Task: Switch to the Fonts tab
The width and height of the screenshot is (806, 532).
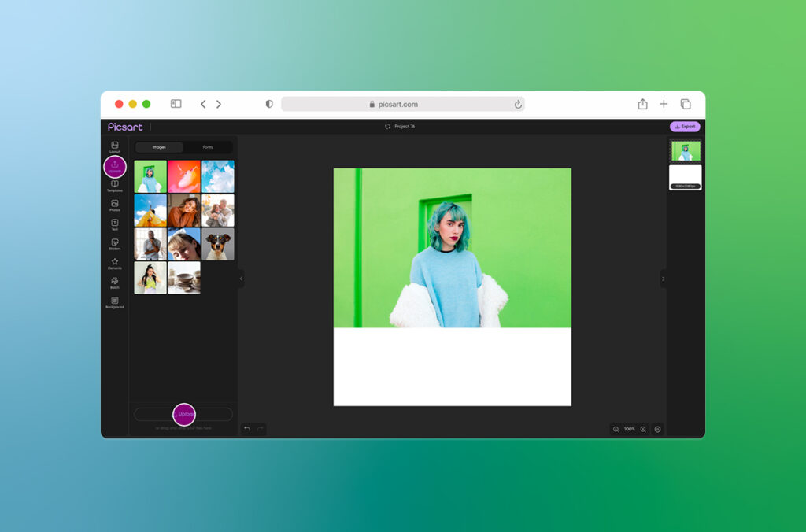Action: point(208,147)
